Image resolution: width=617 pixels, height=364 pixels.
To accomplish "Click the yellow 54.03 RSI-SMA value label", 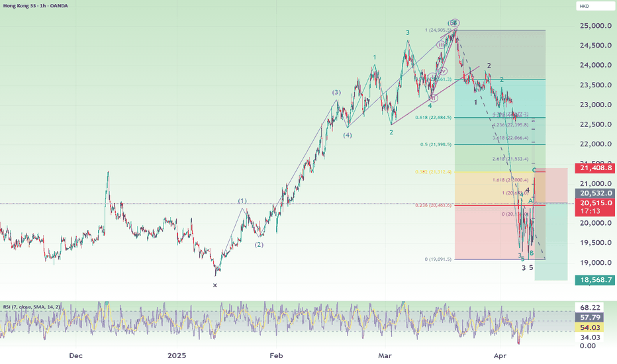I will pyautogui.click(x=589, y=328).
